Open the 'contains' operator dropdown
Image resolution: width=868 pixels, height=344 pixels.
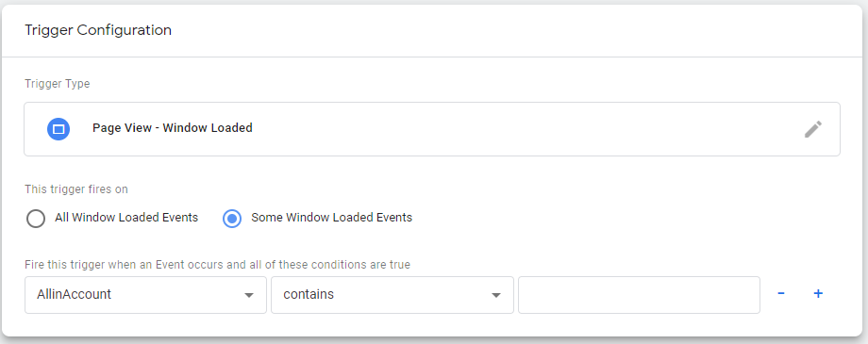pos(392,295)
